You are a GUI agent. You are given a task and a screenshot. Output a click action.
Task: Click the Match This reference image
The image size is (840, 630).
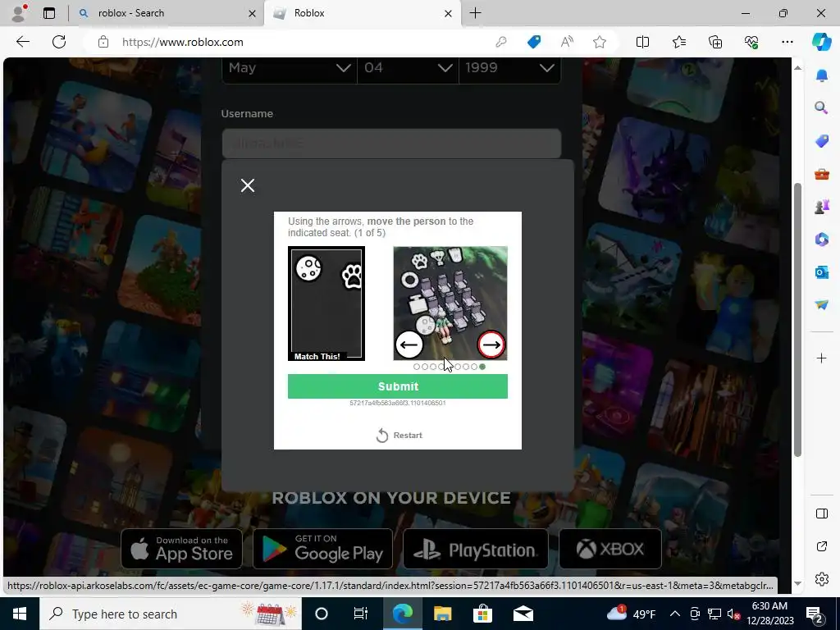(326, 304)
